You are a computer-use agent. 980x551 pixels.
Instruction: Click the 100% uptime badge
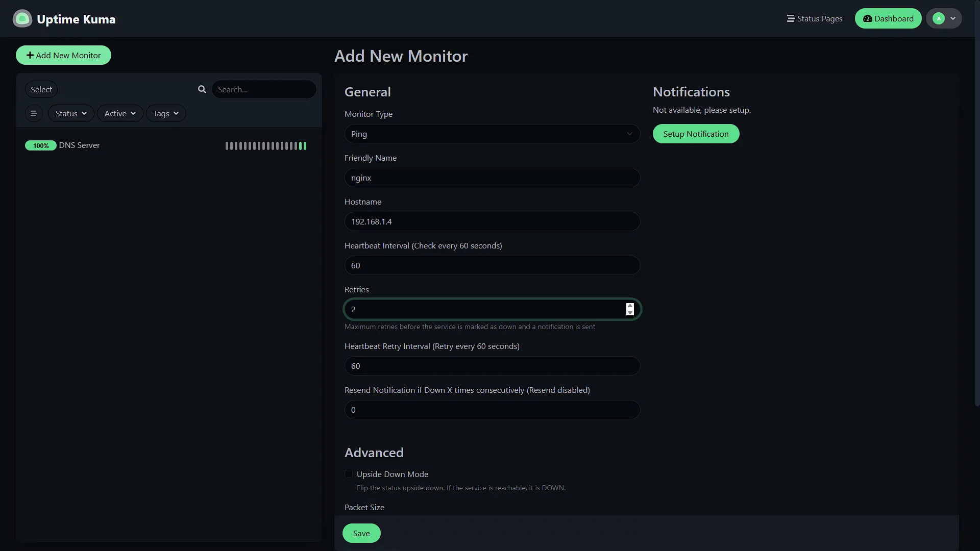(x=41, y=145)
